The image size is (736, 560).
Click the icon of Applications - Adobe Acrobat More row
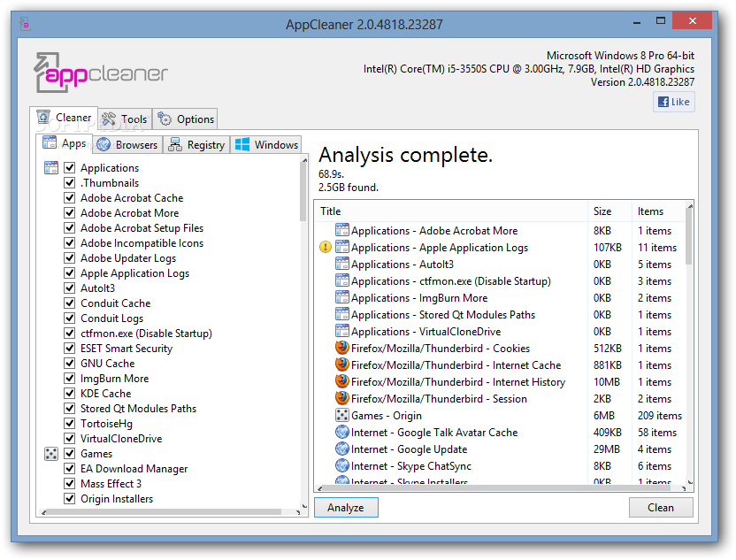tap(342, 230)
